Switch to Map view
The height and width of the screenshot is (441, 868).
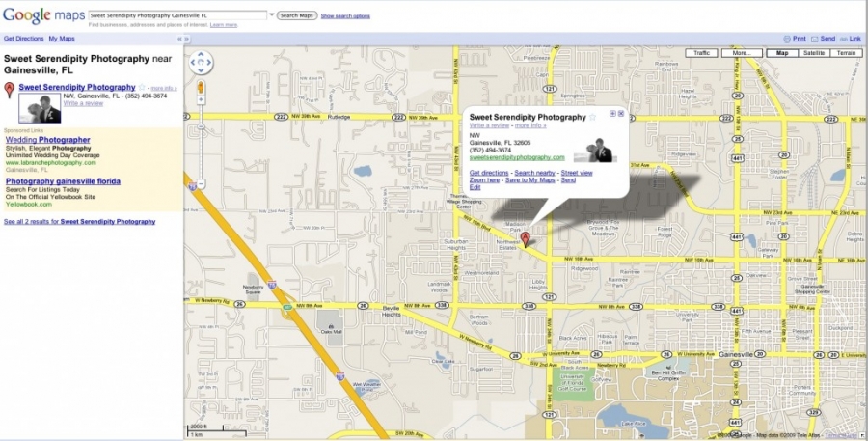pos(782,53)
